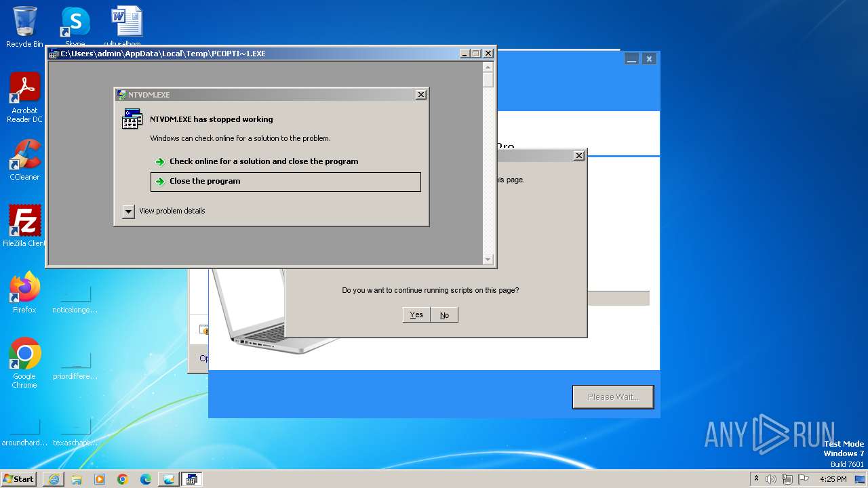Switch to the NTVDM console taskbar button

coord(192,479)
